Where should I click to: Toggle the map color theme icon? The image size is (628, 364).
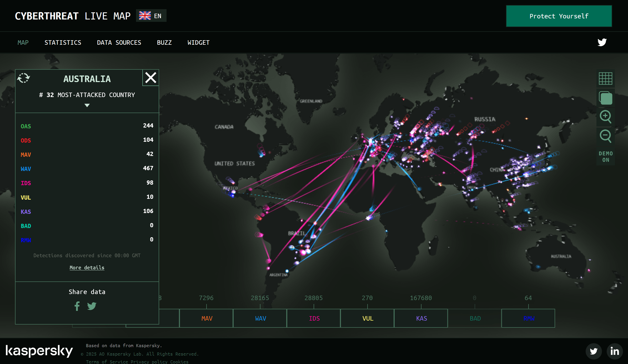(605, 98)
